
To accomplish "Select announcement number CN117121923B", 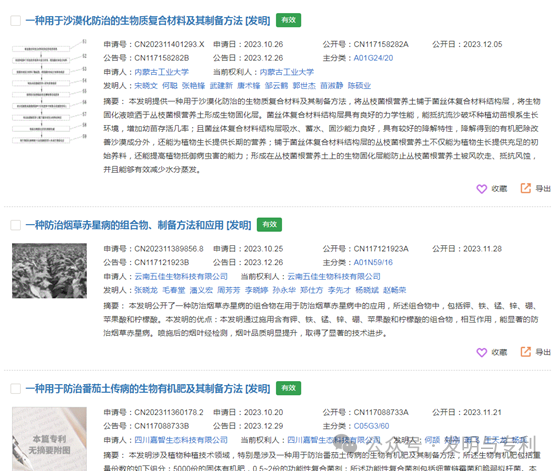I will click(x=162, y=262).
